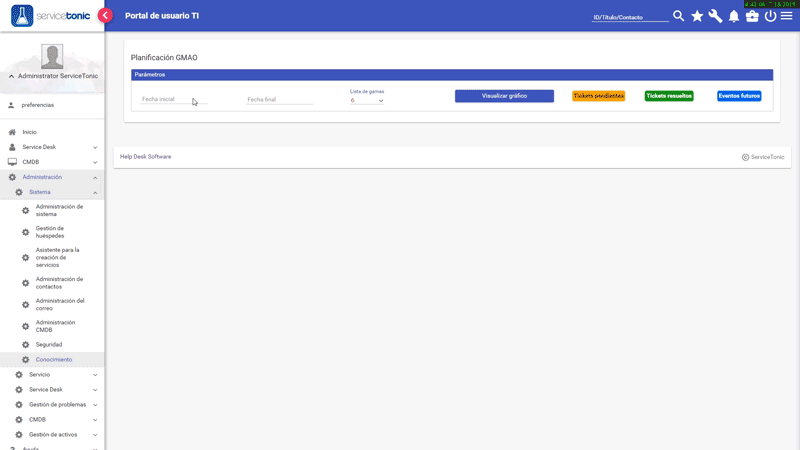
Task: Click the power logout icon
Action: point(770,16)
